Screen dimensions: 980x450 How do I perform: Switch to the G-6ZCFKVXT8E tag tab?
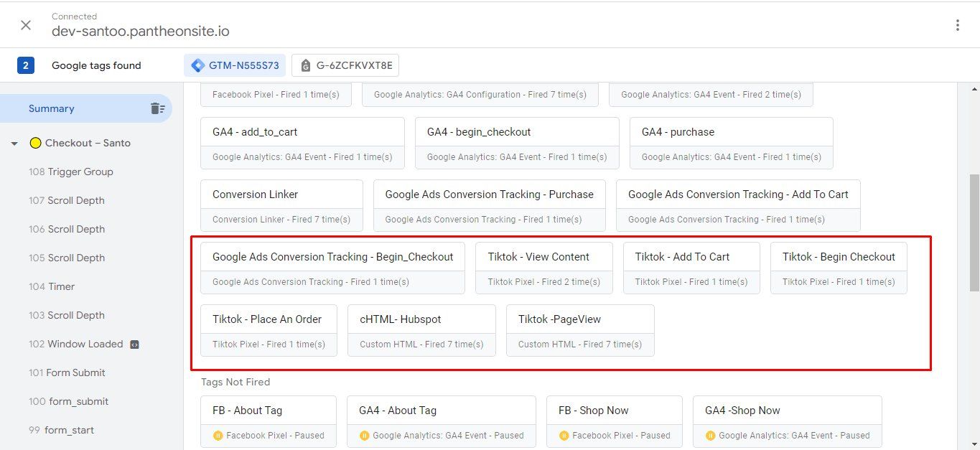(346, 65)
